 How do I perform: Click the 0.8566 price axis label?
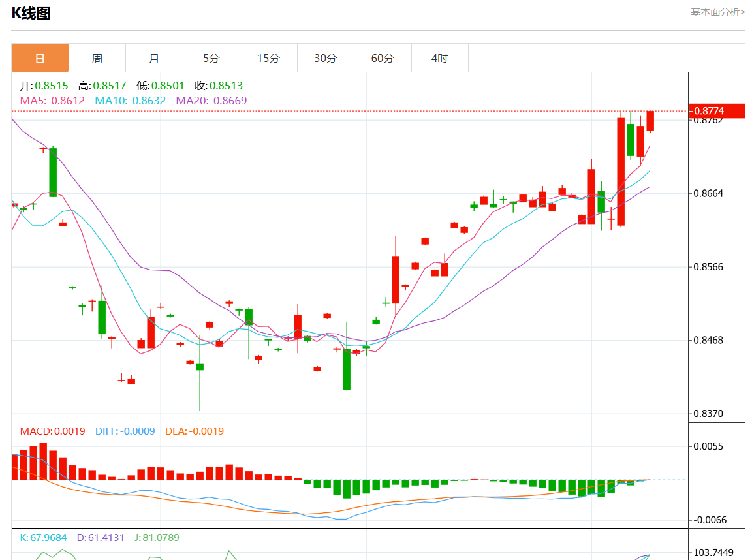coord(708,266)
